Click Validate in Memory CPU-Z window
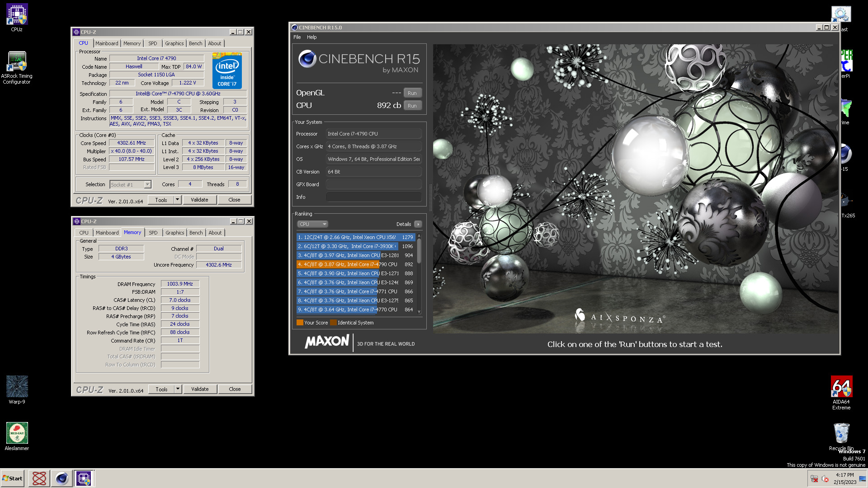Image resolution: width=868 pixels, height=488 pixels. coord(200,389)
